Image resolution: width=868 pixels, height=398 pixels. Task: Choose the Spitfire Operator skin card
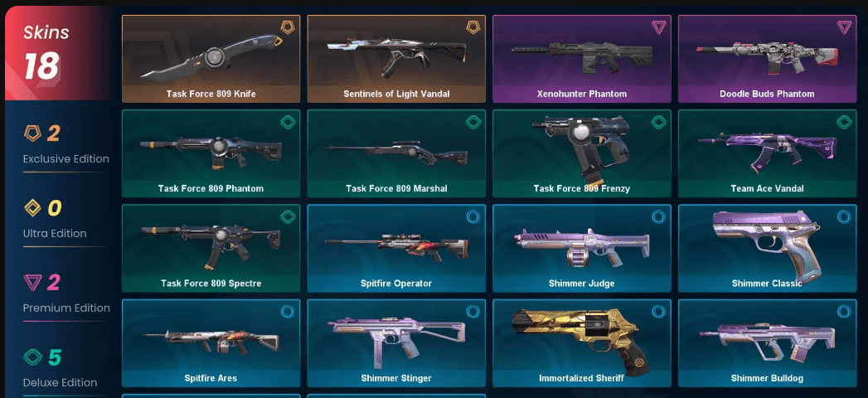(396, 249)
